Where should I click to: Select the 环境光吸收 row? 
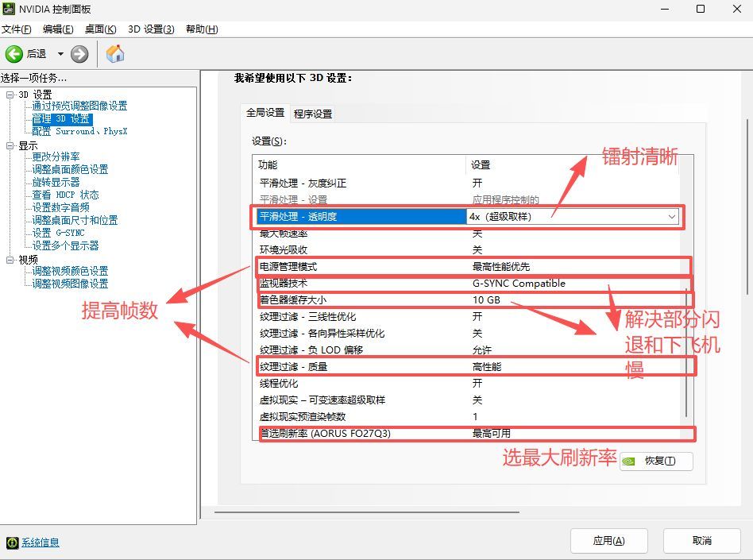click(469, 249)
